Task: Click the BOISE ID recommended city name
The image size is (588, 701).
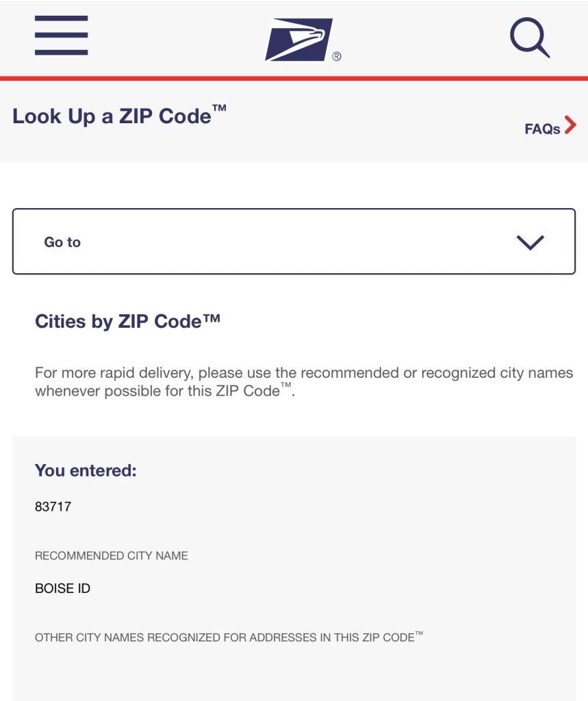Action: pos(63,587)
